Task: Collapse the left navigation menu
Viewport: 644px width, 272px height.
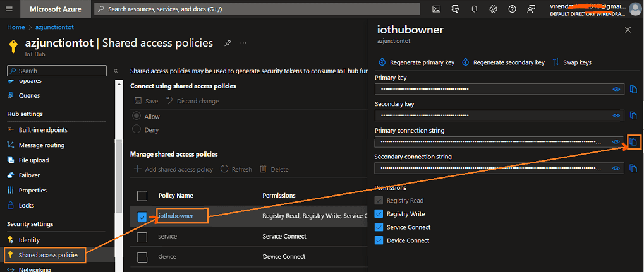Action: click(116, 71)
